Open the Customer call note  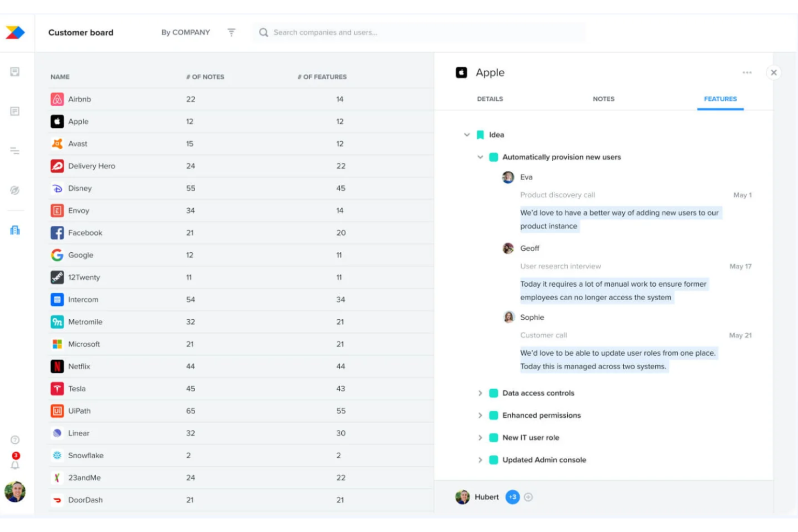point(543,335)
